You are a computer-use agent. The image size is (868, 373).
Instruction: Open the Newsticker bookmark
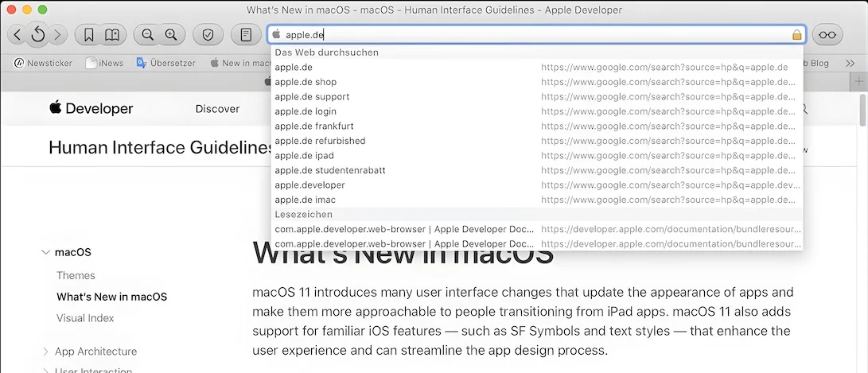pos(44,63)
